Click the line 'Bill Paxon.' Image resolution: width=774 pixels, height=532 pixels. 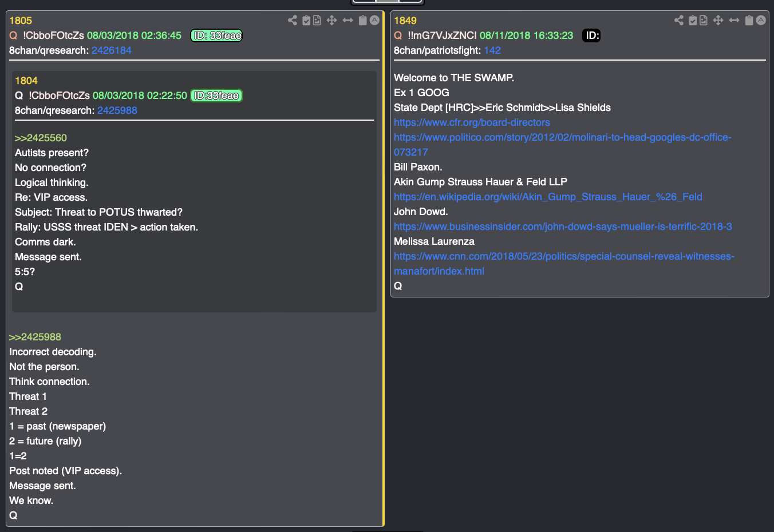click(418, 167)
